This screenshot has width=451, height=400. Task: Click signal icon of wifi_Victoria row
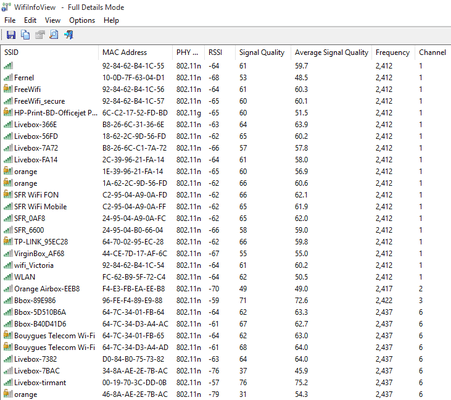tap(8, 265)
